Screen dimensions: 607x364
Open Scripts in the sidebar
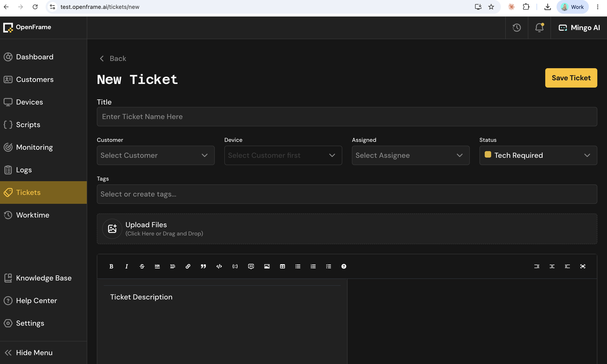click(43, 125)
